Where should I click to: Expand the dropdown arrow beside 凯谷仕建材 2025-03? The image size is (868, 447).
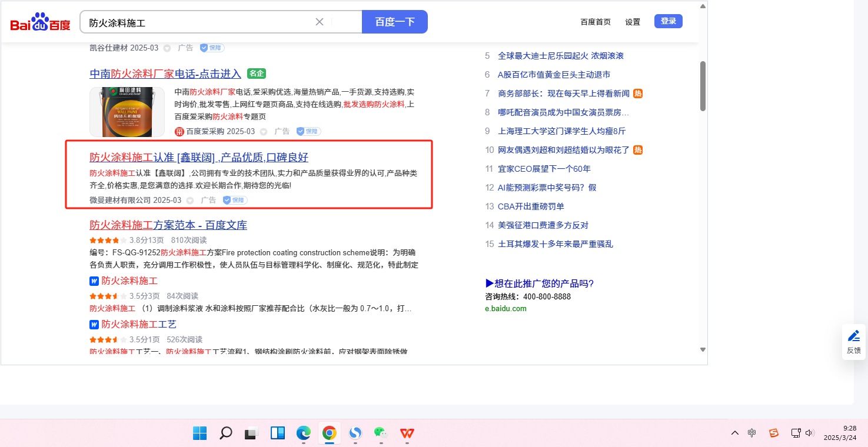point(167,48)
